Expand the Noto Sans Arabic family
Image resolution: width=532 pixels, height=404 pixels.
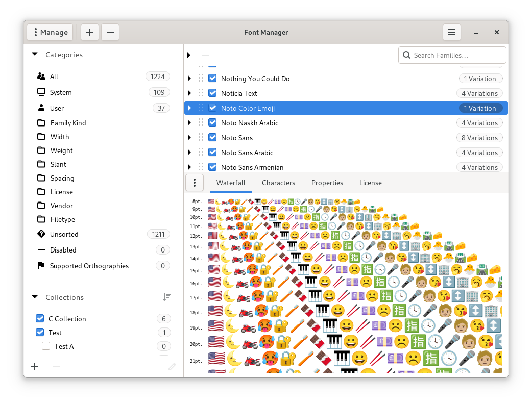tap(189, 152)
